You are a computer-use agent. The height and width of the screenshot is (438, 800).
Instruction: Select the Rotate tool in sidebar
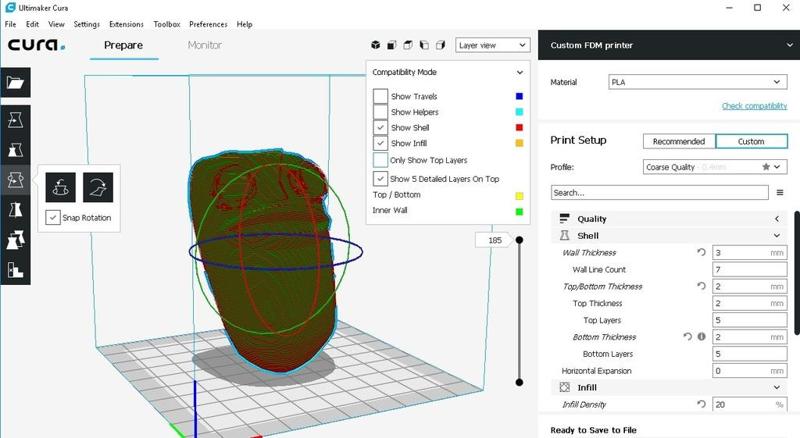pyautogui.click(x=15, y=180)
